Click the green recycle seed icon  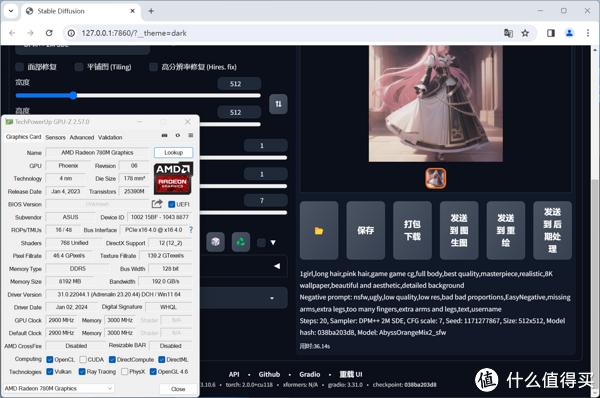tap(241, 242)
